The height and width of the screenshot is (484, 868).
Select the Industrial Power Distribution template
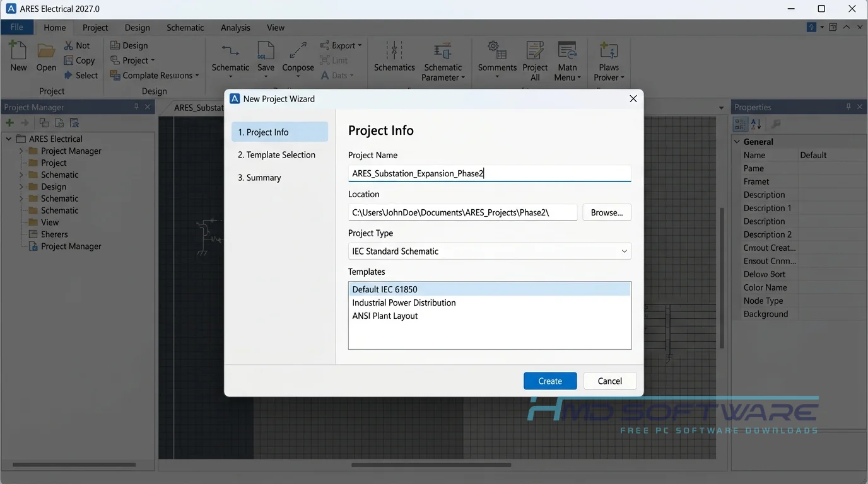(490, 302)
